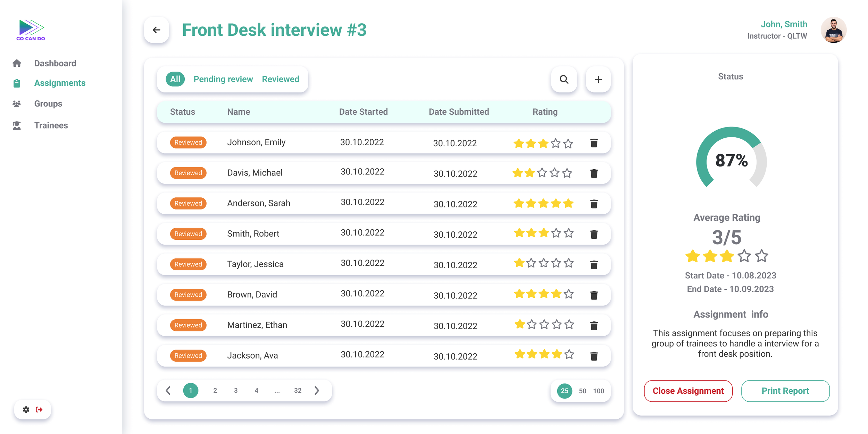Select 50 rows per page
Viewport: 868px width, 434px height.
(x=582, y=391)
